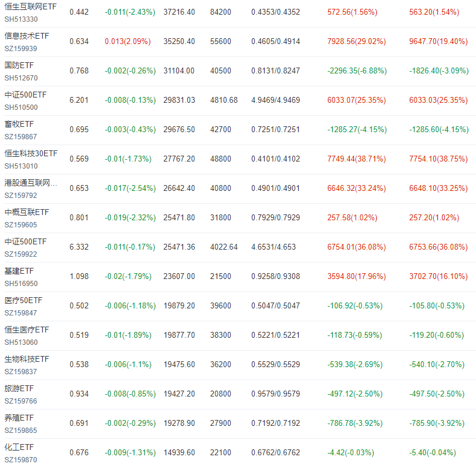Open the 基建ETF fund name
The image size is (476, 467).
[x=19, y=271]
